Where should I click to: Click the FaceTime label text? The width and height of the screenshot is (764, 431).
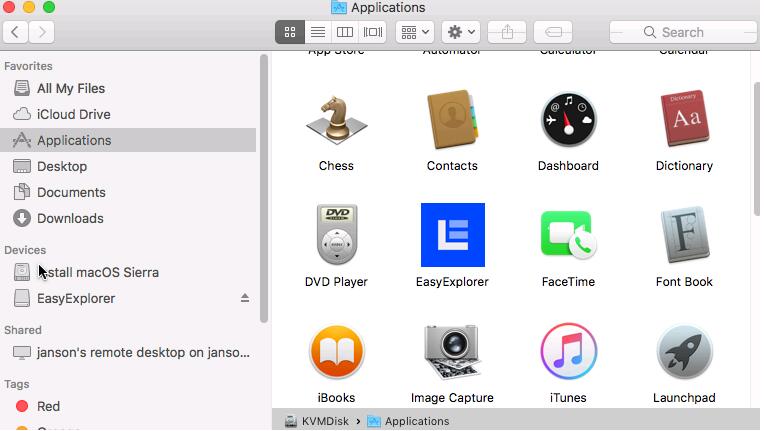568,281
